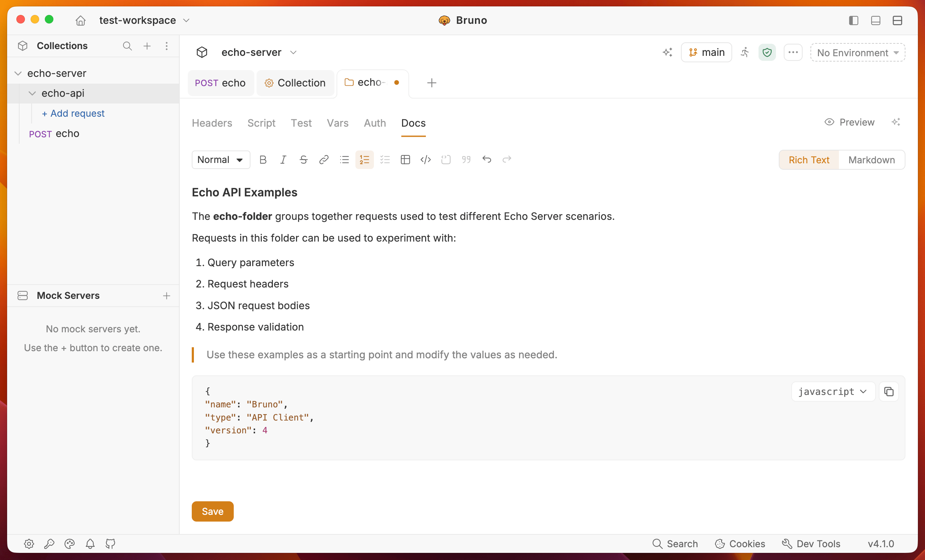Toggle the bottom panel layout

876,20
